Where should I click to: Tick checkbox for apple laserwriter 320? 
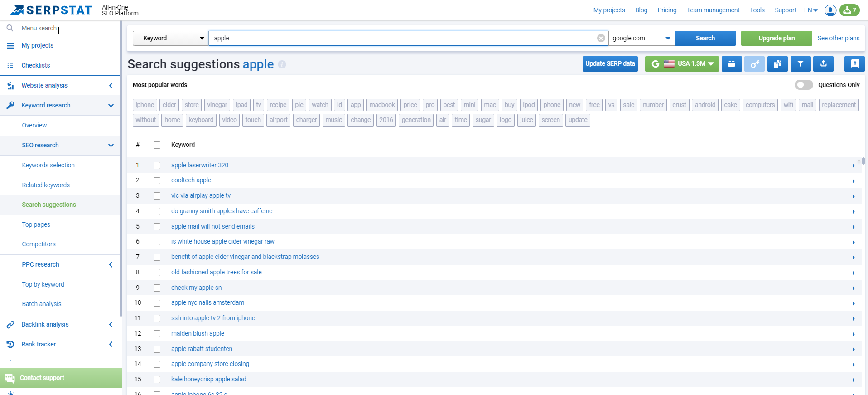pos(157,166)
